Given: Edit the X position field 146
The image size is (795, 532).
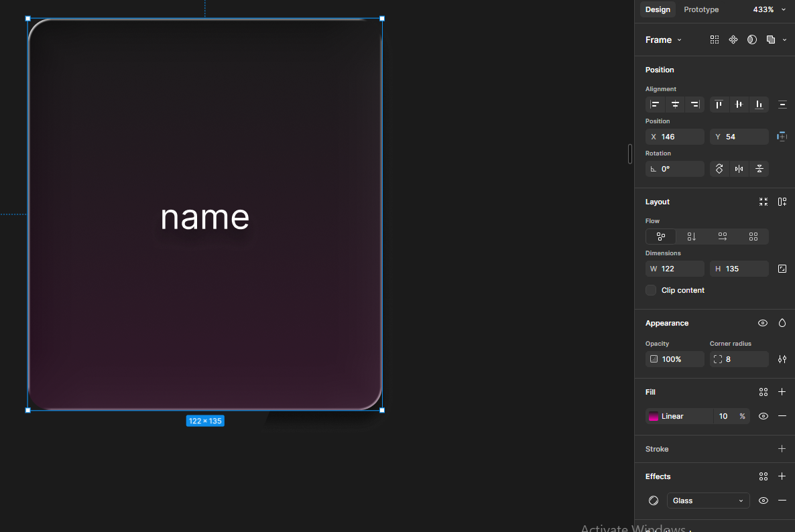Looking at the screenshot, I should click(x=675, y=137).
